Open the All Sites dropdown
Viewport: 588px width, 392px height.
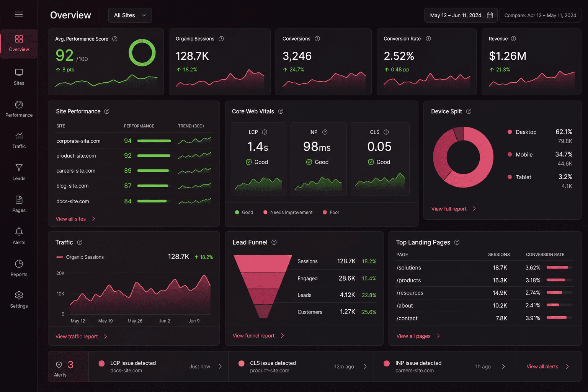(x=130, y=15)
